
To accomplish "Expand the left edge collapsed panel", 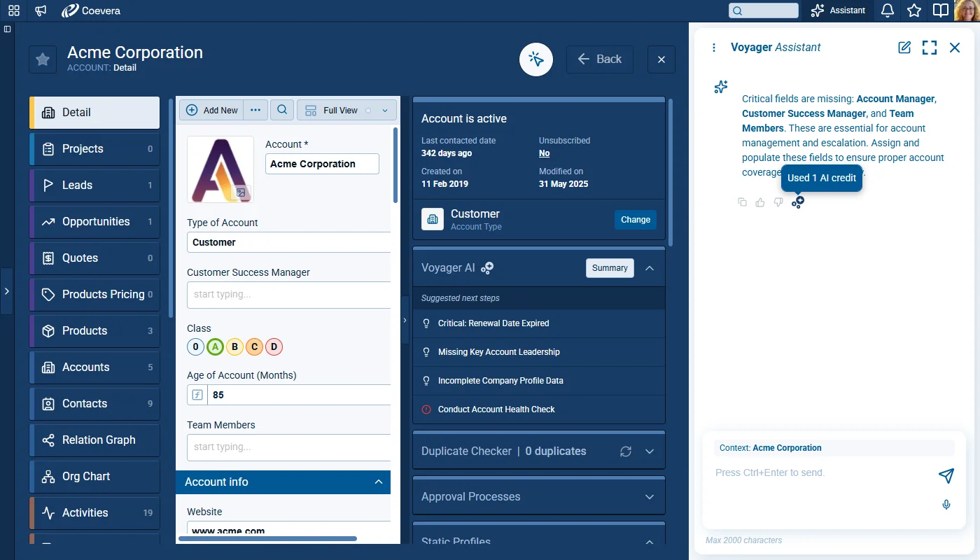I will coord(6,290).
